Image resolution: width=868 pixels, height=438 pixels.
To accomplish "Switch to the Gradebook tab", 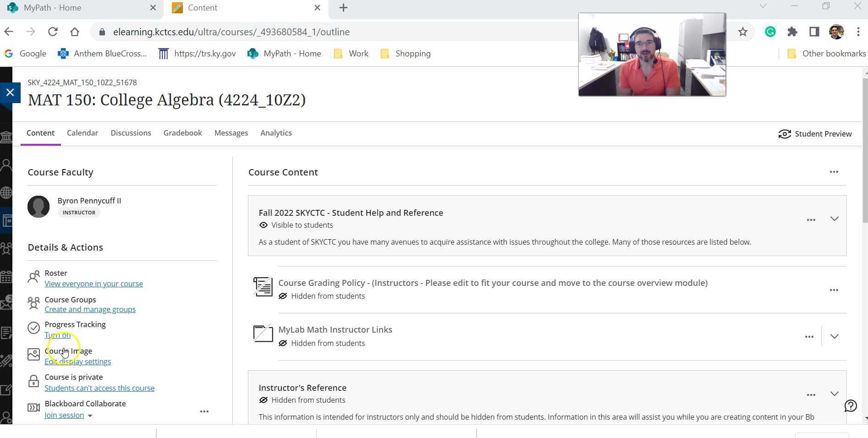I will pyautogui.click(x=182, y=133).
